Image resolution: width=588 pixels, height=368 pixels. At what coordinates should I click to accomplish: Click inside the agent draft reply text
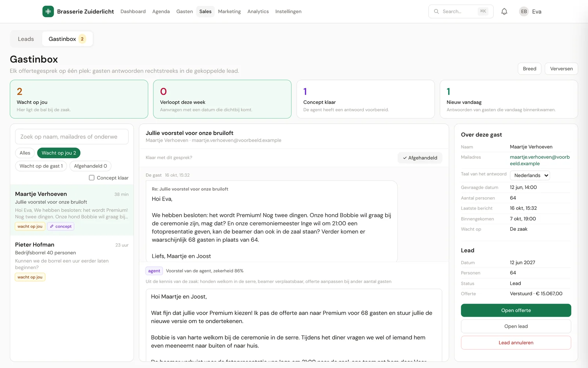coord(294,325)
